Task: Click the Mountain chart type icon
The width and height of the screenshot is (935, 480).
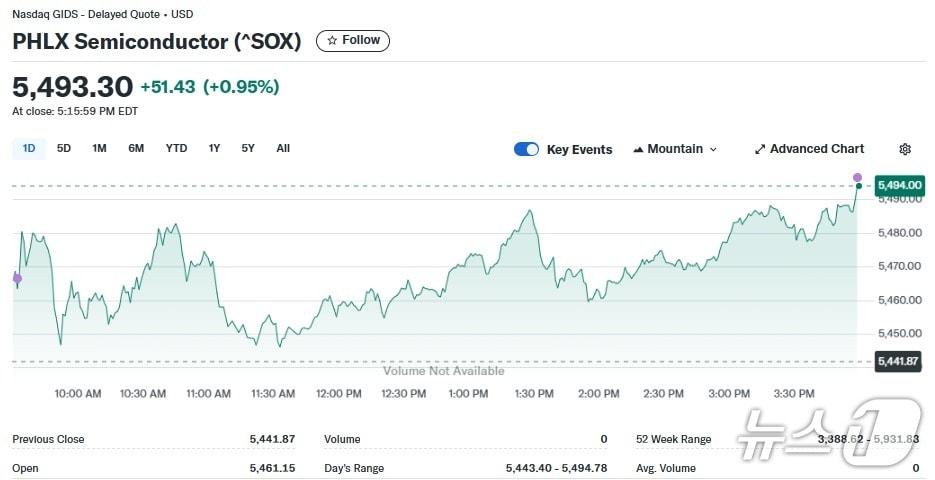Action: (638, 149)
